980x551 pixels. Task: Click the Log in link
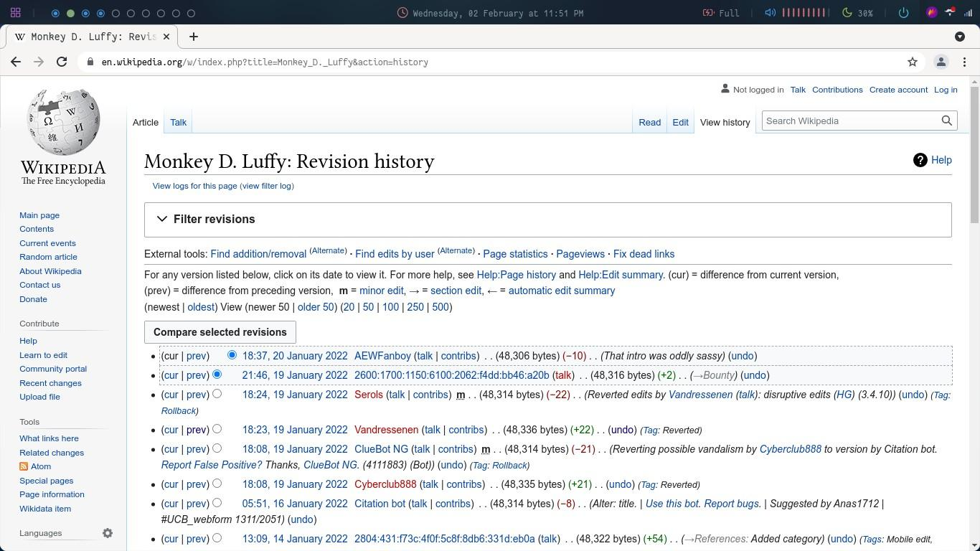point(946,90)
